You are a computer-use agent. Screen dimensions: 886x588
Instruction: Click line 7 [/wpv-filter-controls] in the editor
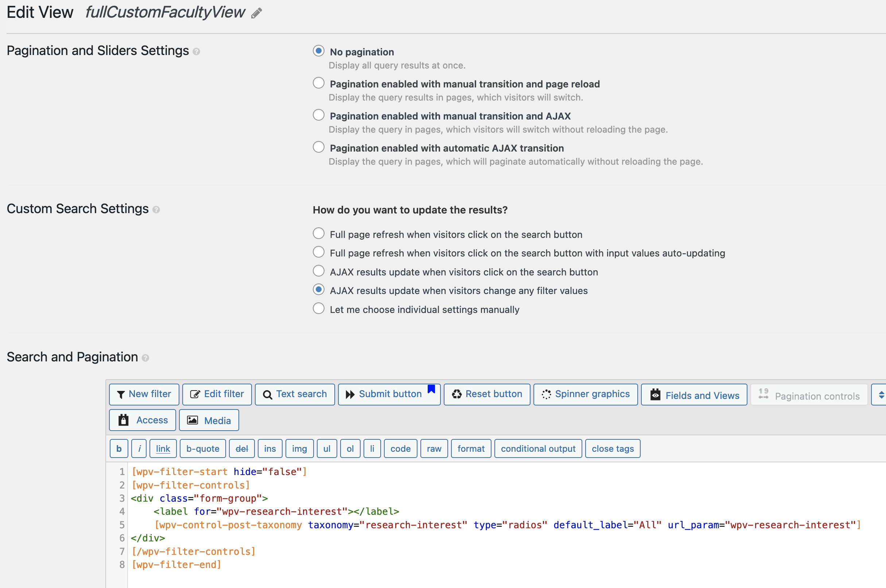coord(193,552)
